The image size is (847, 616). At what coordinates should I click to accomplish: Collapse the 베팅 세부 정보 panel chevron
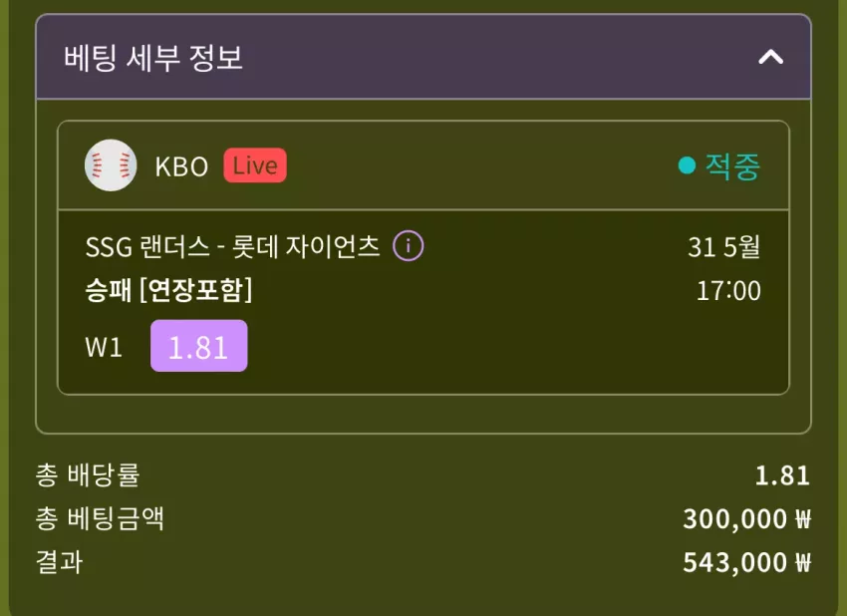(770, 57)
